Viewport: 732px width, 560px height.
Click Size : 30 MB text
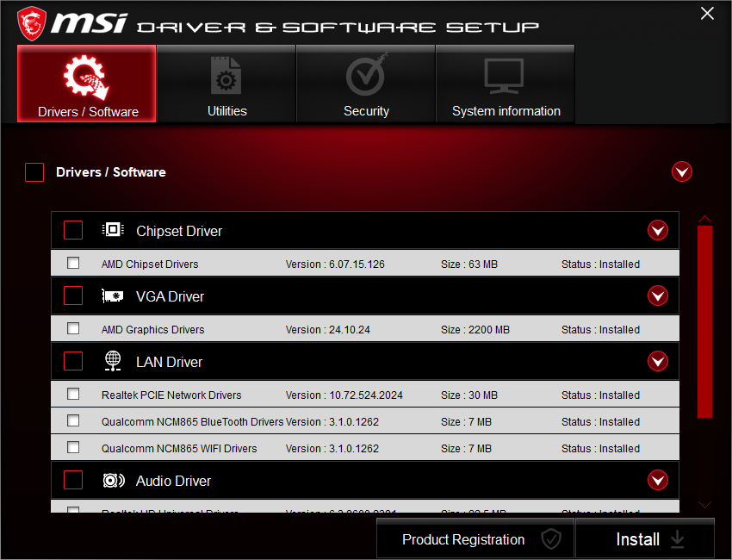pyautogui.click(x=469, y=395)
